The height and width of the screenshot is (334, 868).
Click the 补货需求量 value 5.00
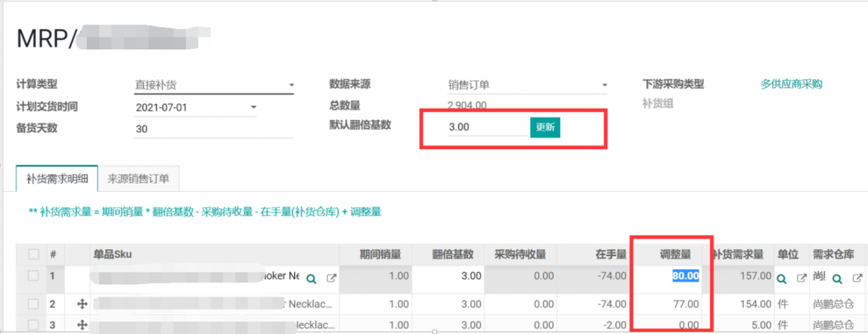tap(761, 325)
